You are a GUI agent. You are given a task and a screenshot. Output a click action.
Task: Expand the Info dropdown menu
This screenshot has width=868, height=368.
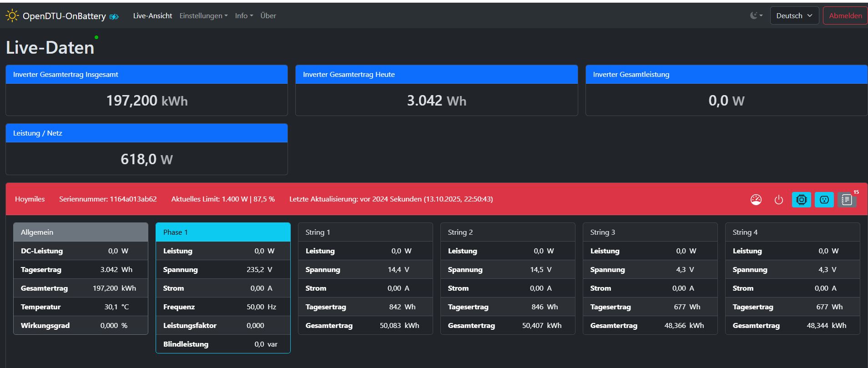pyautogui.click(x=244, y=16)
